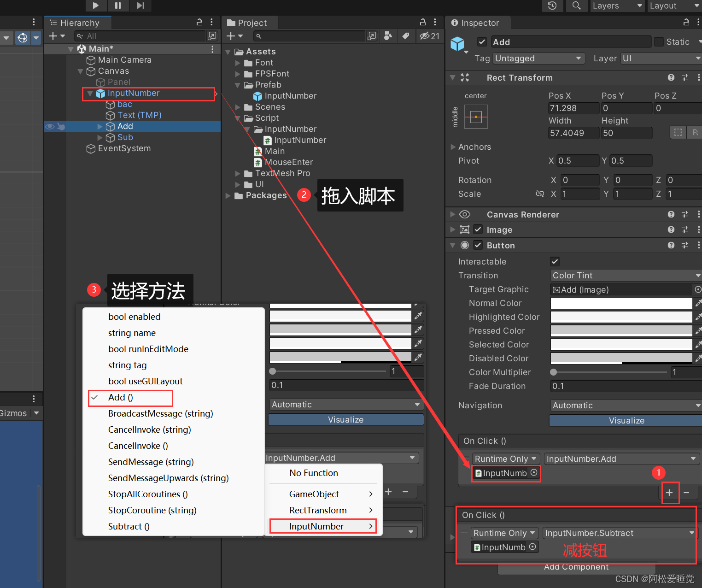
Task: Collapse the Main scene in Hierarchy
Action: [70, 49]
